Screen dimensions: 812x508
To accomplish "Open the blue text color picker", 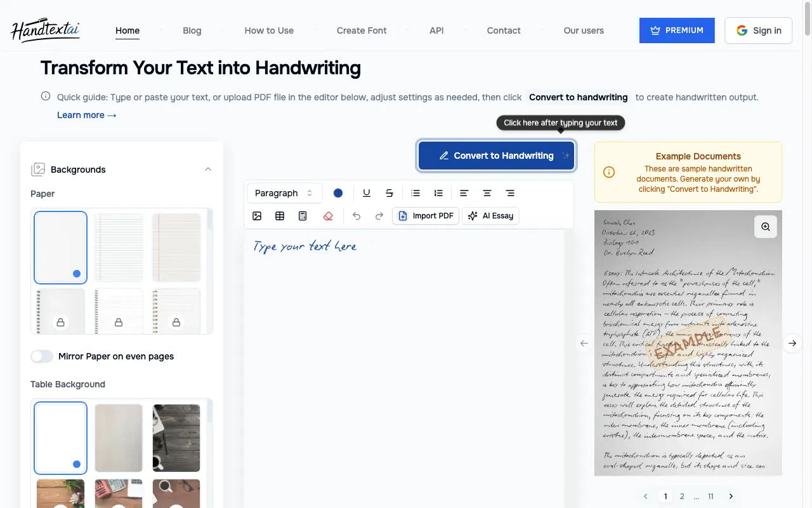I will (338, 193).
